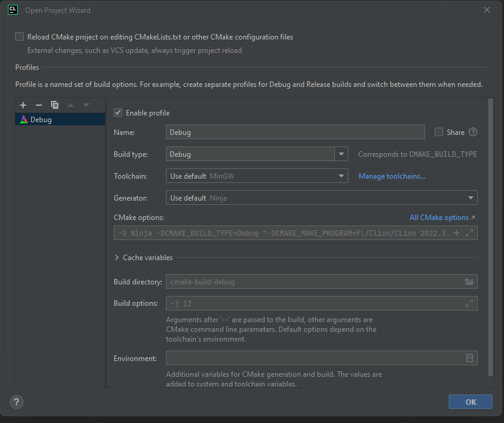Image resolution: width=504 pixels, height=423 pixels.
Task: Toggle the Enable profile checkbox
Action: tap(118, 112)
